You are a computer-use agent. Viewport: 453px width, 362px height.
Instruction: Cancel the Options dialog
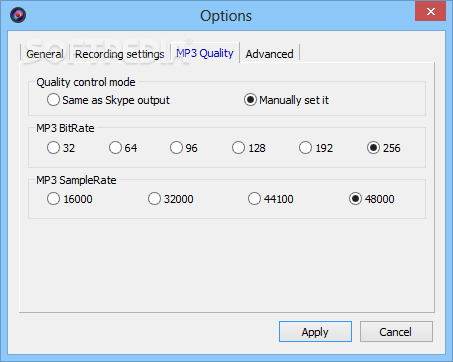click(x=396, y=332)
